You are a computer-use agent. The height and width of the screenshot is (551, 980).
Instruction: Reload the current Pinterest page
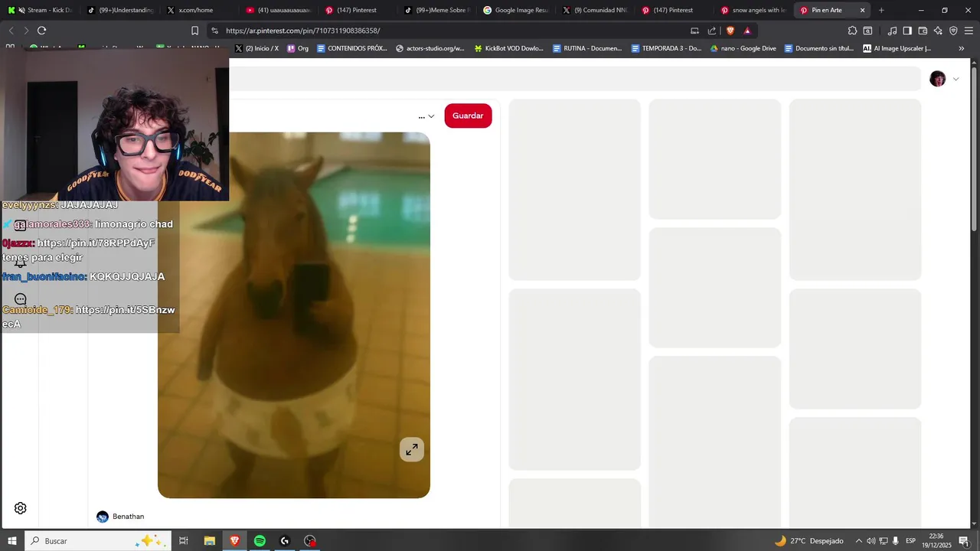(41, 31)
